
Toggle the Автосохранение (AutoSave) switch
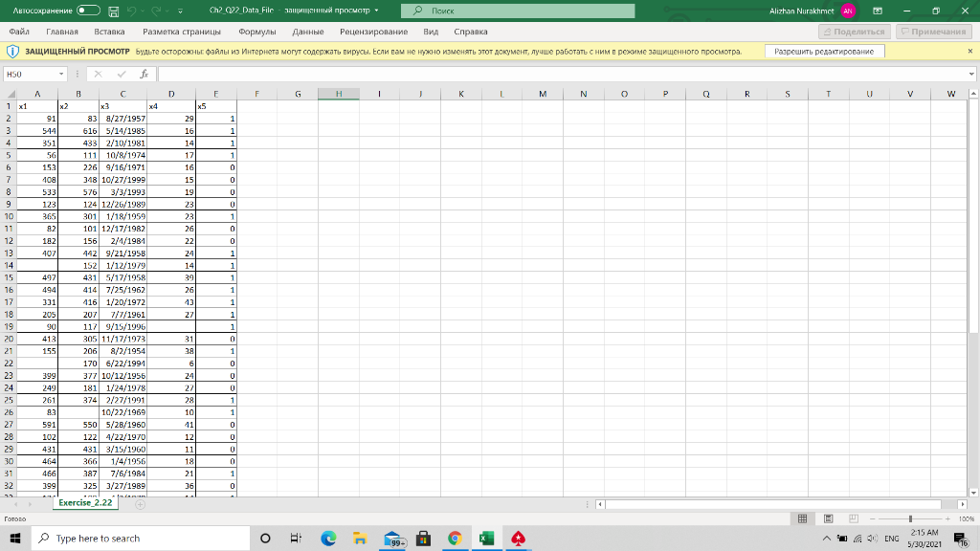pos(88,10)
